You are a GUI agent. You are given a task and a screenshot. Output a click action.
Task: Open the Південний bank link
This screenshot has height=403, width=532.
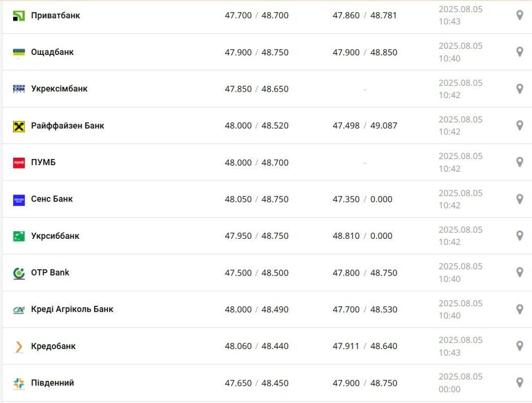(52, 383)
